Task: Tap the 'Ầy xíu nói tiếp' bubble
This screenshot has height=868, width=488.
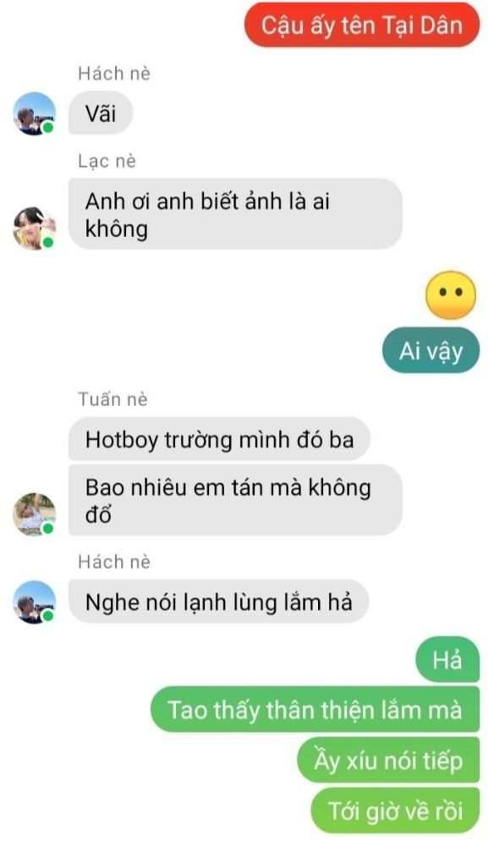Action: [388, 760]
